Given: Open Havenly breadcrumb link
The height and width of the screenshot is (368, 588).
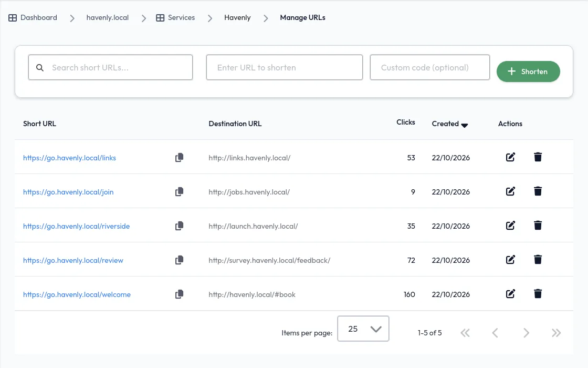Looking at the screenshot, I should 237,18.
